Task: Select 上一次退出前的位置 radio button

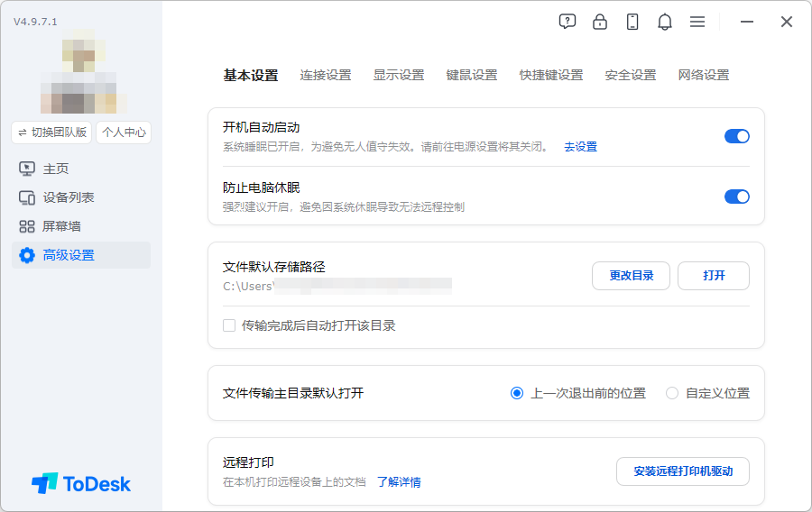Action: [x=517, y=393]
